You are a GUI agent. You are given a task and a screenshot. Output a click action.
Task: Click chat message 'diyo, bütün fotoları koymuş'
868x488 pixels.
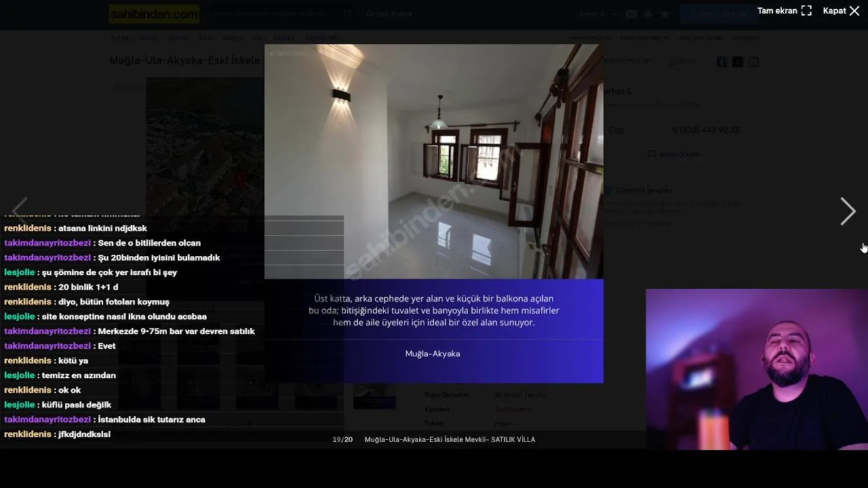114,302
